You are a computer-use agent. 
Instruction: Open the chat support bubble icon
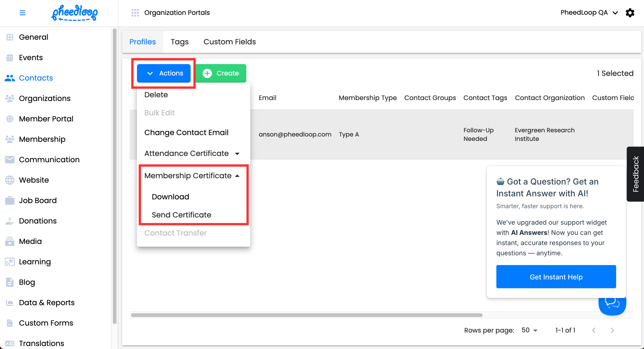[x=612, y=306]
